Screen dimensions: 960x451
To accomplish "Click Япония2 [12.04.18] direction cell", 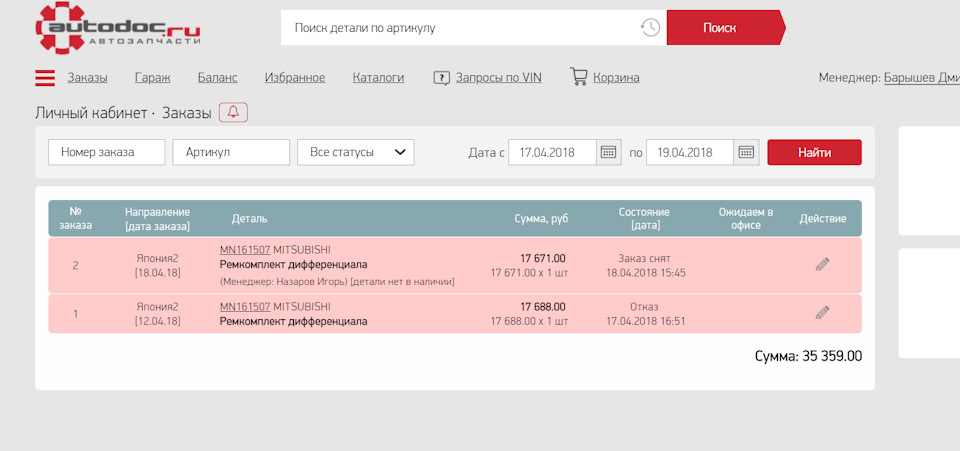I will tap(157, 313).
